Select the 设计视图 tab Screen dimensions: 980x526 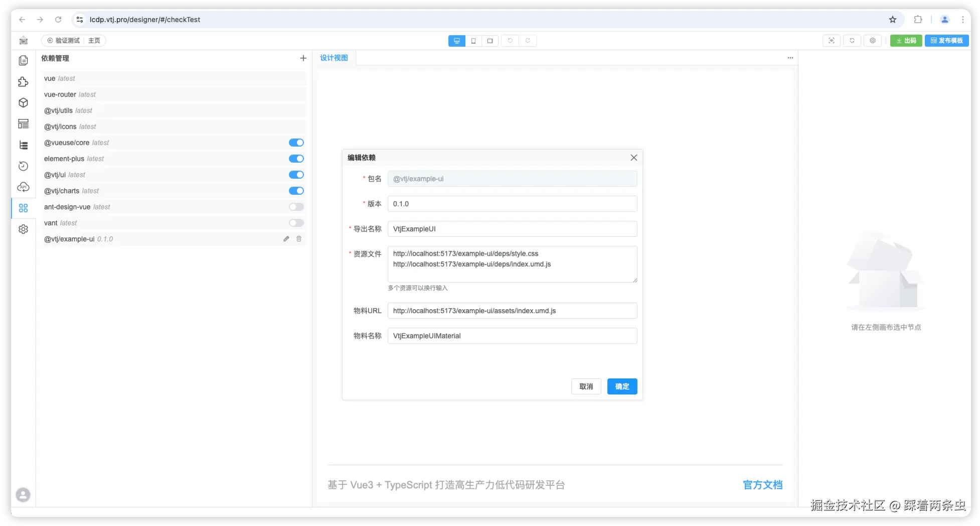tap(334, 58)
